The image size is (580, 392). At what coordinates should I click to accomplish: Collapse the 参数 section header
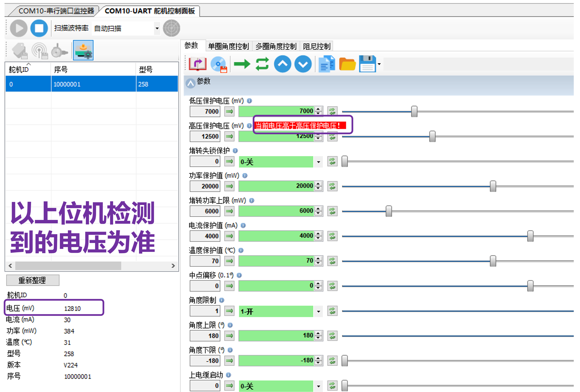(x=191, y=84)
